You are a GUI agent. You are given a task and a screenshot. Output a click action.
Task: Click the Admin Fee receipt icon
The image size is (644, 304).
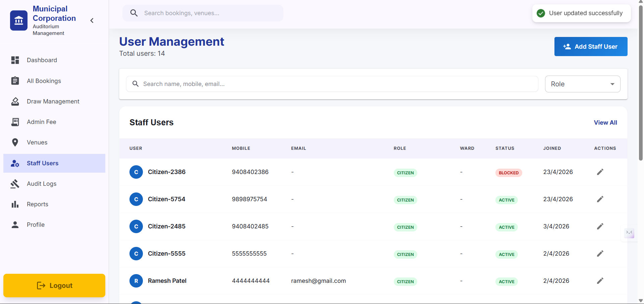[x=15, y=122]
